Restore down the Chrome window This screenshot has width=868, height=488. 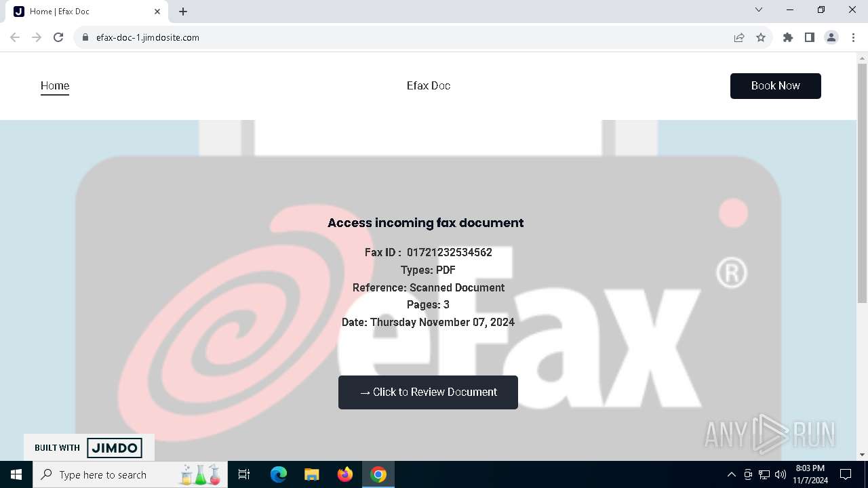tap(821, 9)
